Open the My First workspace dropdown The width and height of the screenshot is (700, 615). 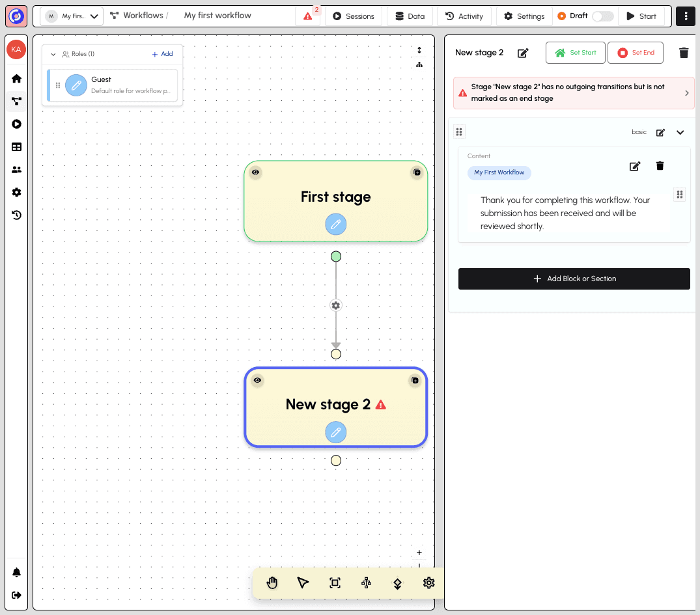(x=72, y=16)
